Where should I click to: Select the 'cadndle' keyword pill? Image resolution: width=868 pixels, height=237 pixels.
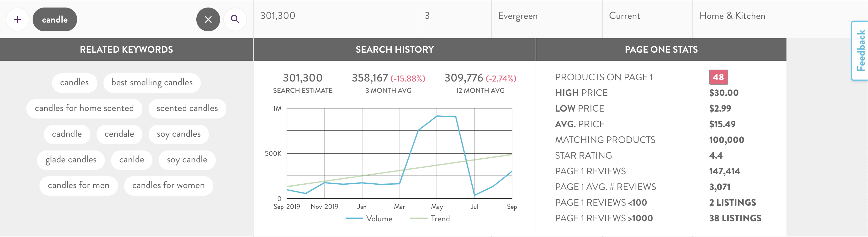[x=67, y=134]
